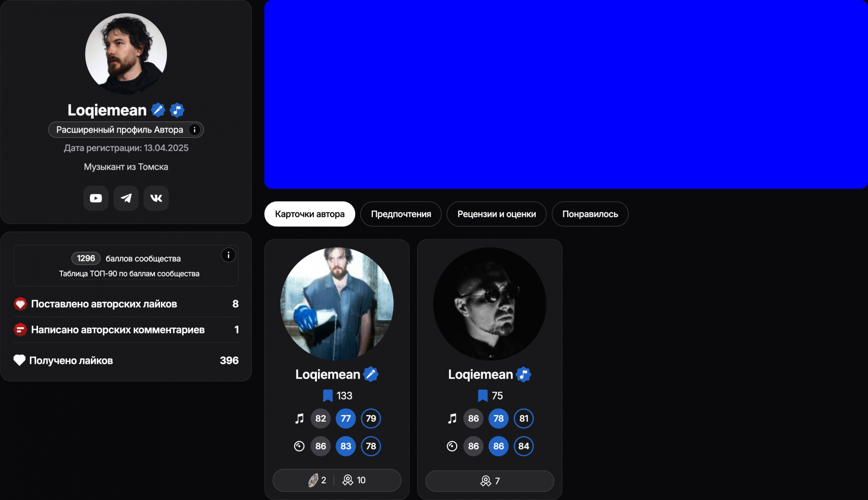868x500 pixels.
Task: Click the profile avatar photo
Action: pos(126,54)
